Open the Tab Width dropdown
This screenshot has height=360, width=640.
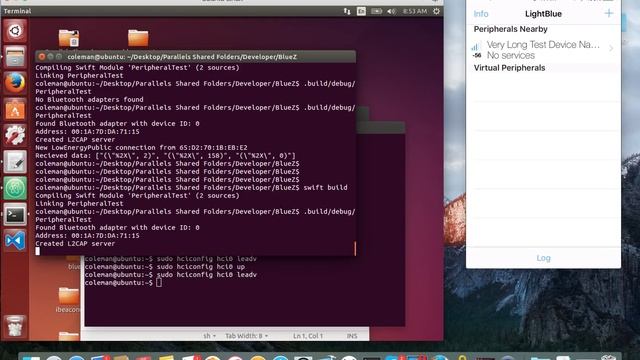tap(247, 336)
